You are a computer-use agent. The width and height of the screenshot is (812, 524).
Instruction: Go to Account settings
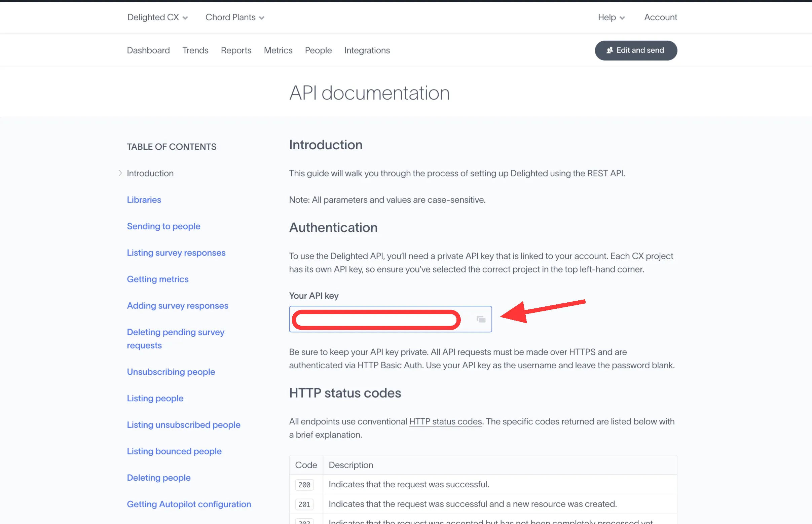(661, 17)
